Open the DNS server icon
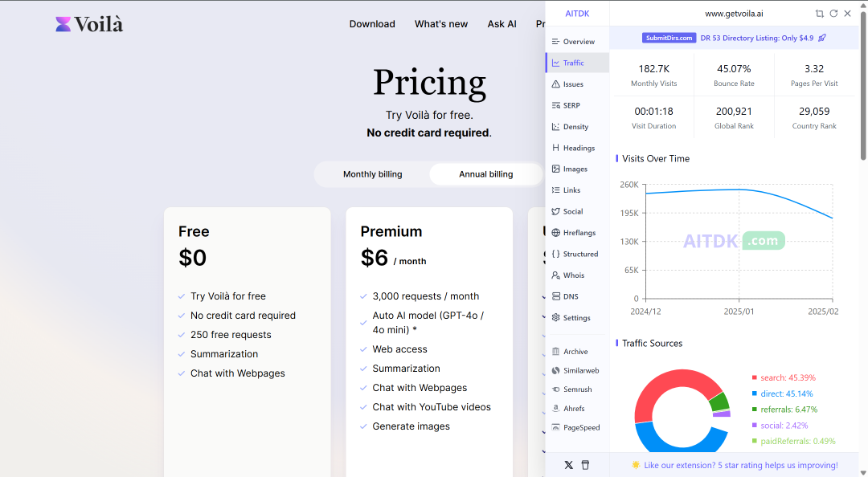Image resolution: width=868 pixels, height=477 pixels. (x=556, y=296)
